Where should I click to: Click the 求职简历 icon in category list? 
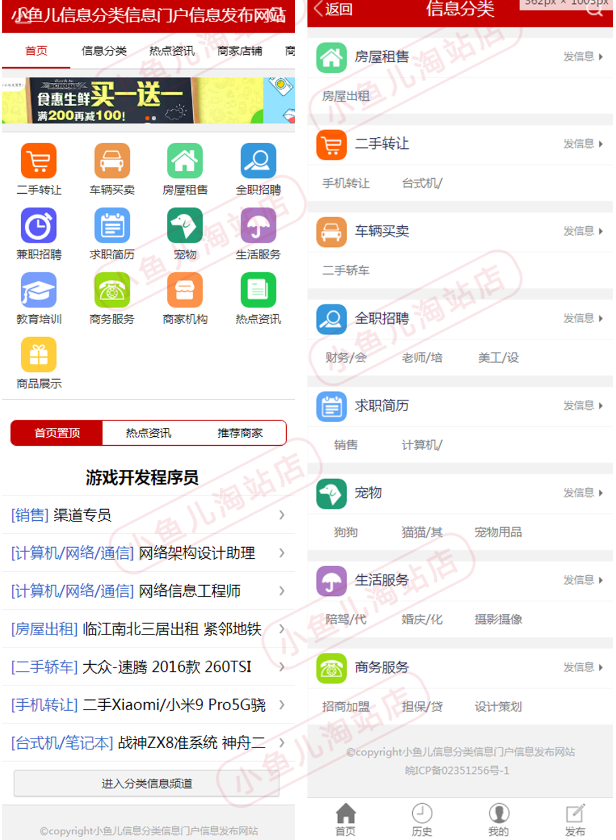(332, 406)
